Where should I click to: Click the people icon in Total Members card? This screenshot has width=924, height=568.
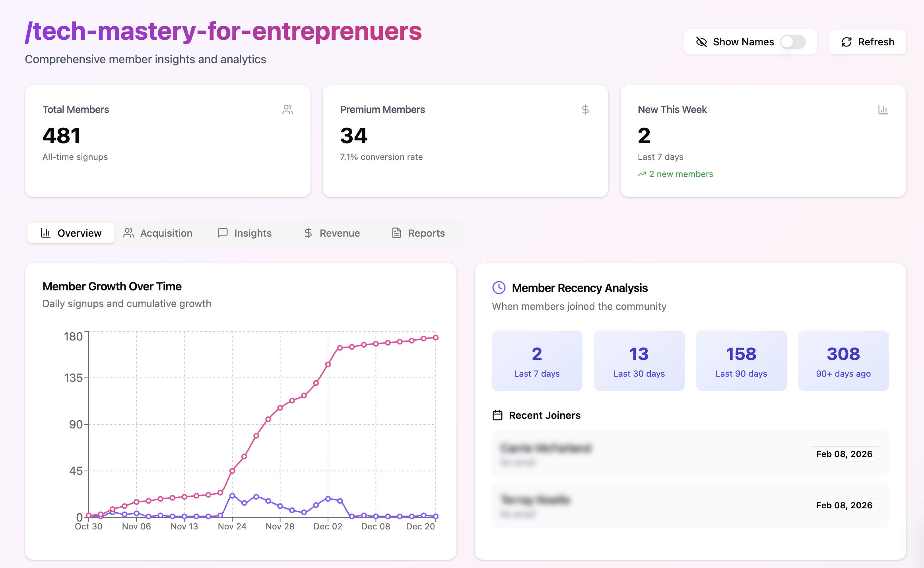[287, 110]
